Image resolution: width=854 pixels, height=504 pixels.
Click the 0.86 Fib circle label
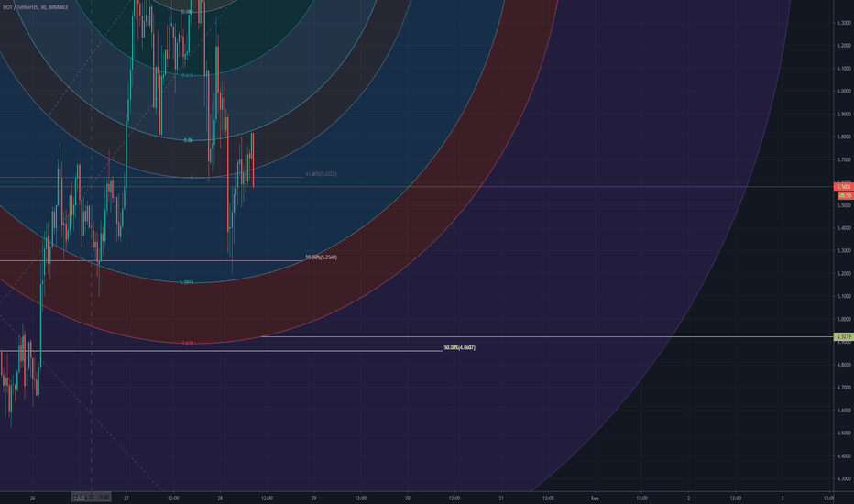[188, 140]
